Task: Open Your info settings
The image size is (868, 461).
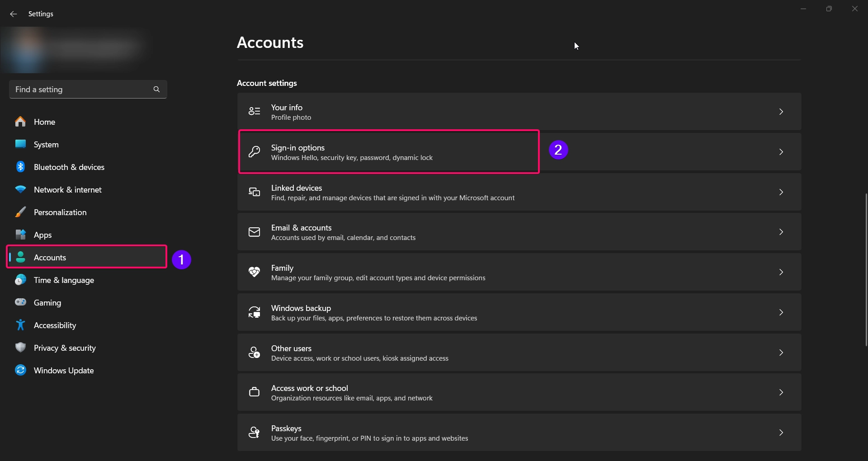Action: (519, 112)
